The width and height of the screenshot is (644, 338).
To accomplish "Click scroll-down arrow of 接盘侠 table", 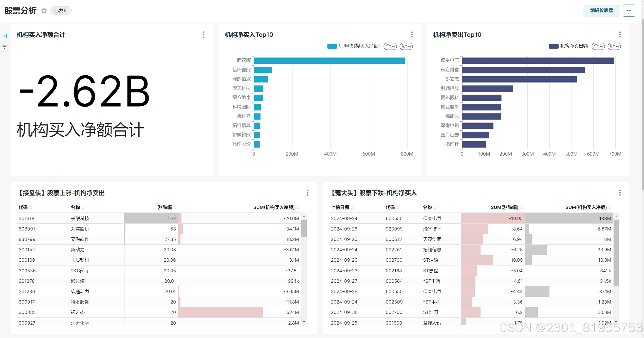I will [x=304, y=322].
